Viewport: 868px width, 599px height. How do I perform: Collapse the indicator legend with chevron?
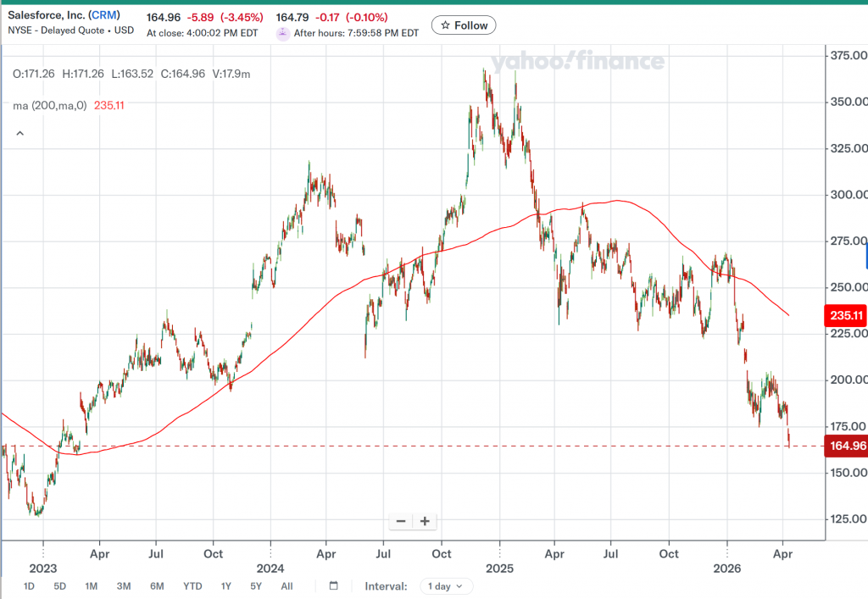pos(19,133)
